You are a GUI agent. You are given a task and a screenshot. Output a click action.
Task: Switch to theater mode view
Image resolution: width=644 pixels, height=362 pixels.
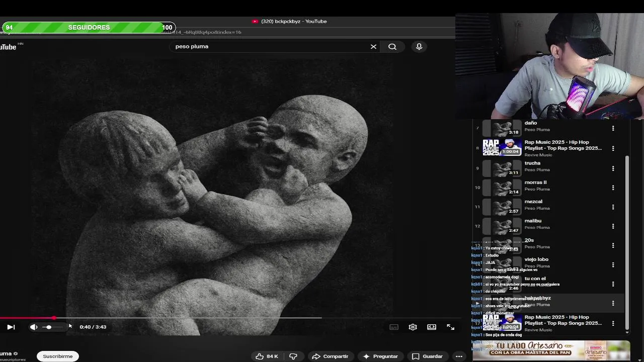[x=432, y=327]
